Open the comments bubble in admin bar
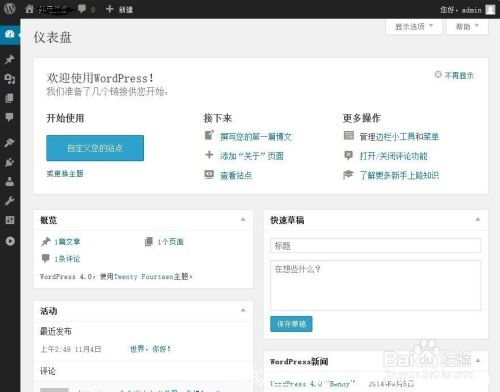The width and height of the screenshot is (500, 392). click(82, 9)
